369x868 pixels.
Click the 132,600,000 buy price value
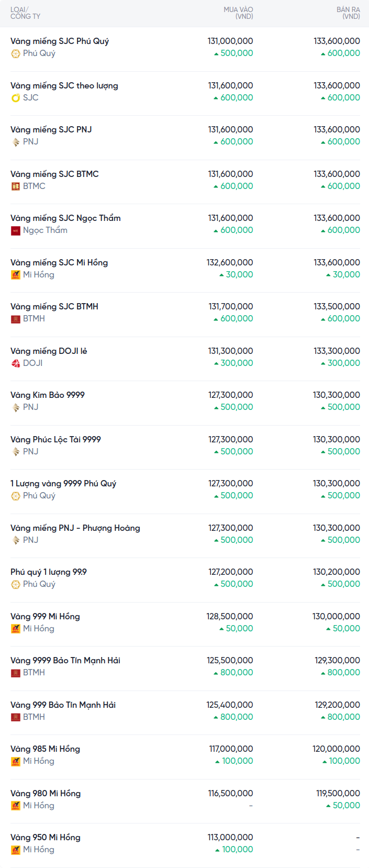230,263
